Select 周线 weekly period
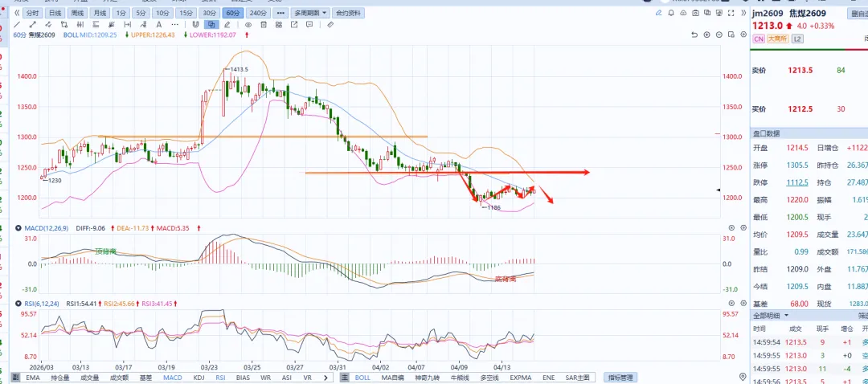 pos(77,13)
